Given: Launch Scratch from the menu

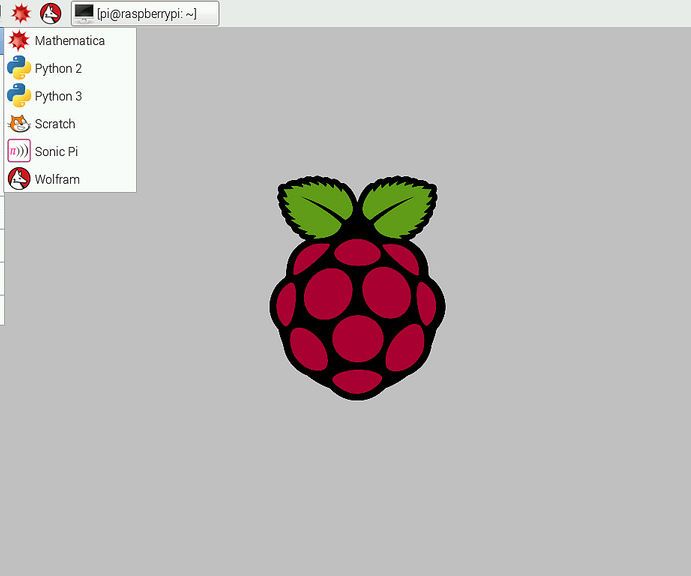Looking at the screenshot, I should click(x=70, y=124).
